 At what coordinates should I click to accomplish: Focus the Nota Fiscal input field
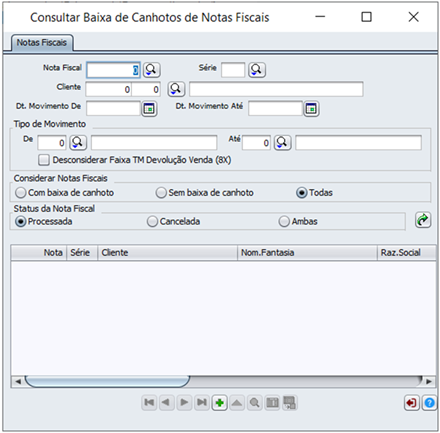click(113, 70)
